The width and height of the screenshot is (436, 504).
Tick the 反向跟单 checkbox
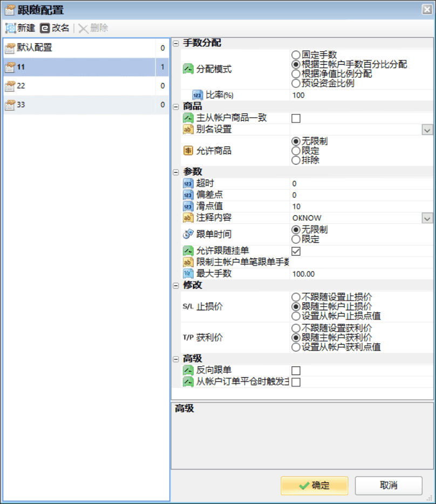[x=296, y=371]
